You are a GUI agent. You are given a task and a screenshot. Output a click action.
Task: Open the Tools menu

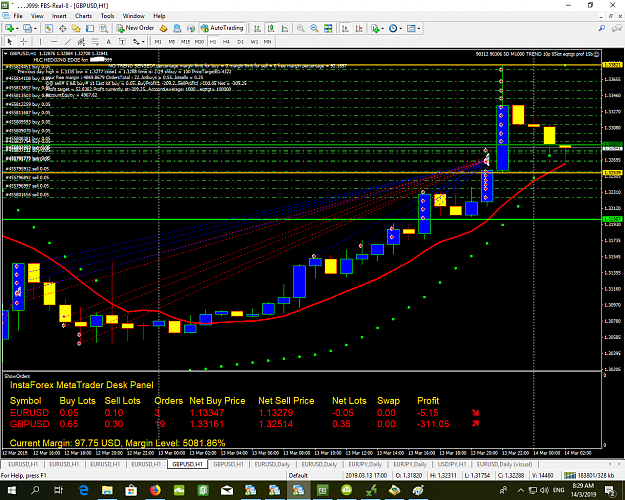click(107, 16)
